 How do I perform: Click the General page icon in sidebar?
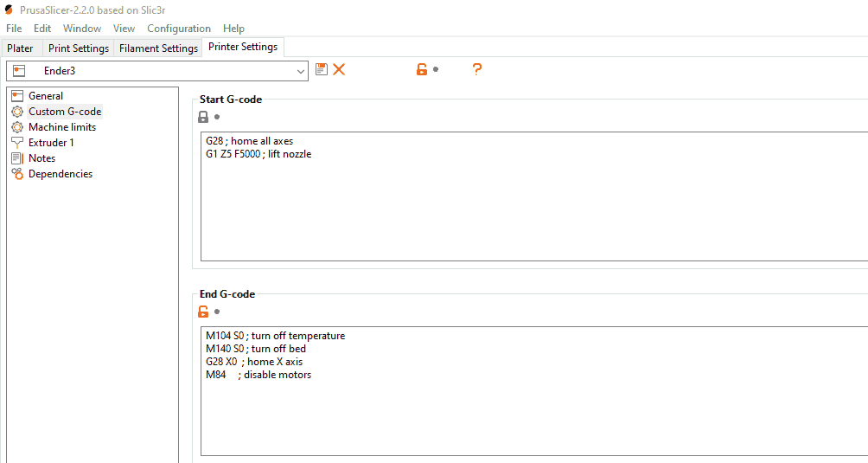click(17, 96)
